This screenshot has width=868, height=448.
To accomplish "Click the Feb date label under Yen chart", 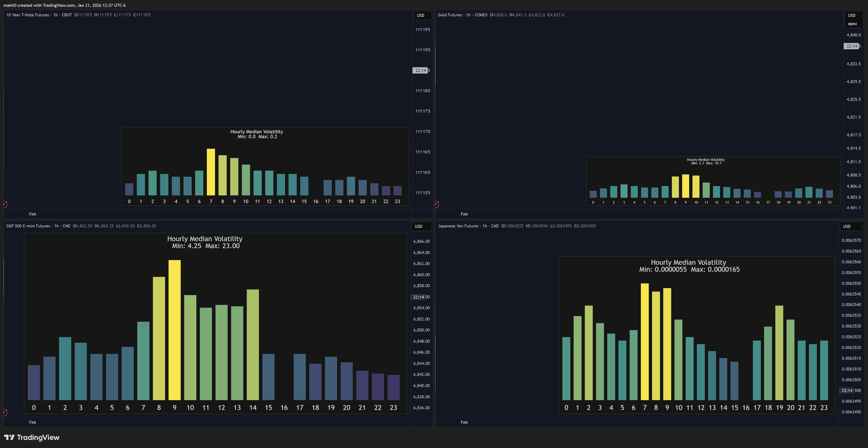I will [464, 422].
